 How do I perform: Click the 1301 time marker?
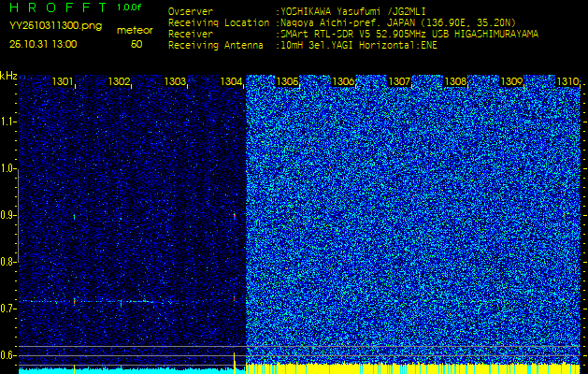(64, 82)
